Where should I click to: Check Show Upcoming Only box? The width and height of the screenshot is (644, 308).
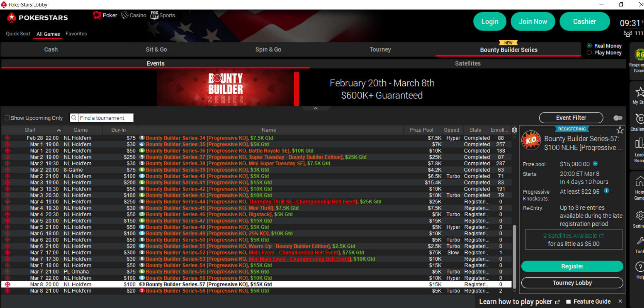[x=7, y=118]
